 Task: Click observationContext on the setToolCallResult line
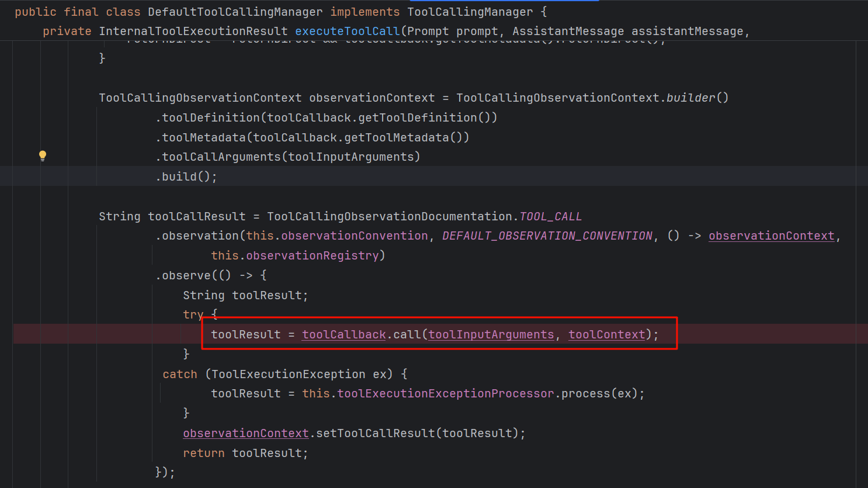point(246,433)
